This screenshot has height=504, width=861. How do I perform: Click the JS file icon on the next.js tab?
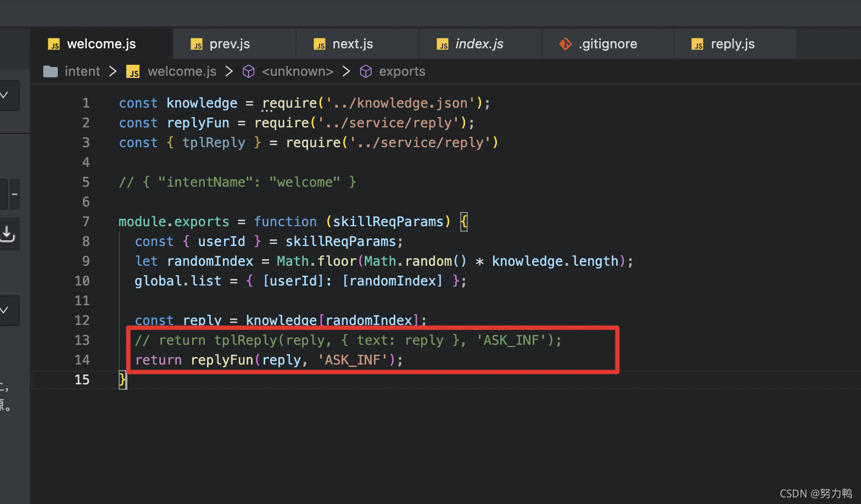coord(320,44)
